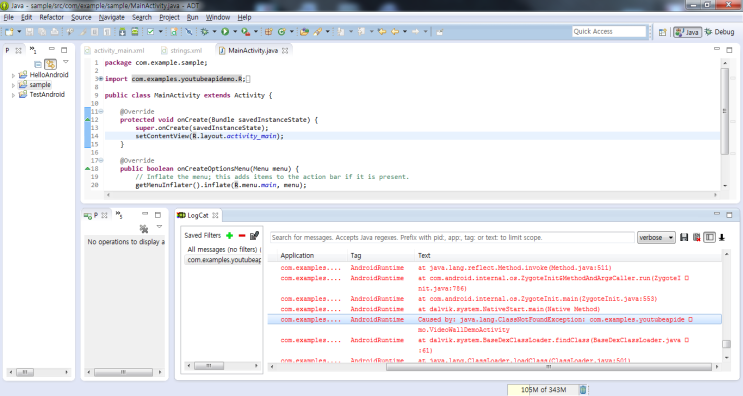Click Collapse All icon in Package Explorer

pyautogui.click(x=38, y=64)
